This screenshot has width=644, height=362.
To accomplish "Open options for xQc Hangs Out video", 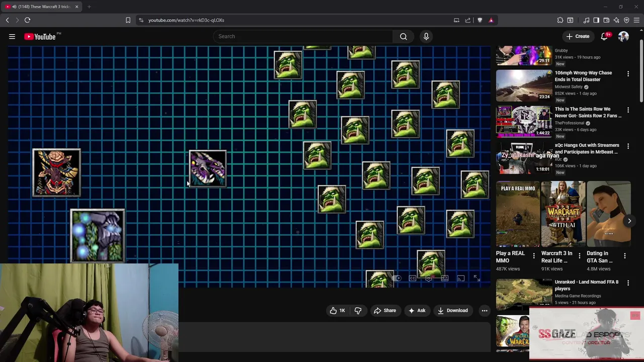I will [x=628, y=146].
